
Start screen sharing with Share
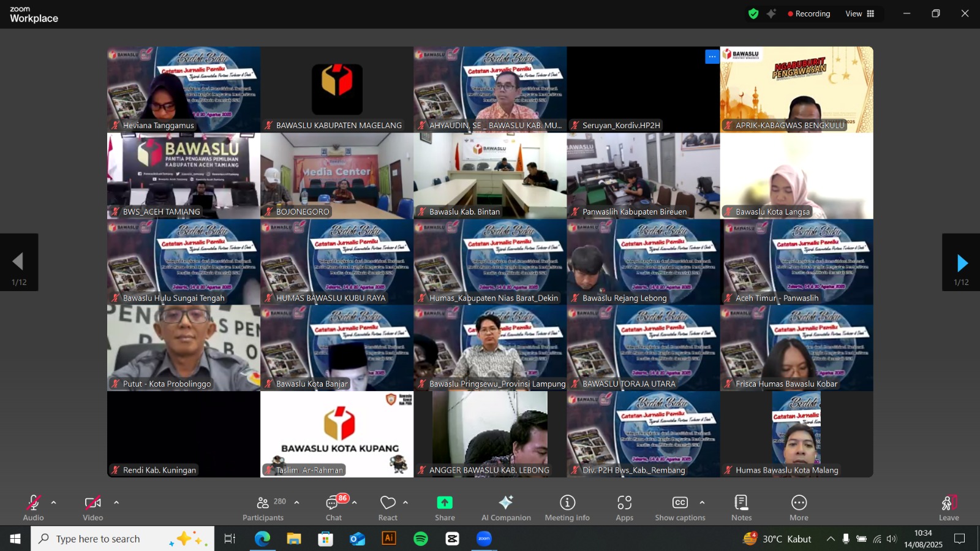tap(445, 508)
